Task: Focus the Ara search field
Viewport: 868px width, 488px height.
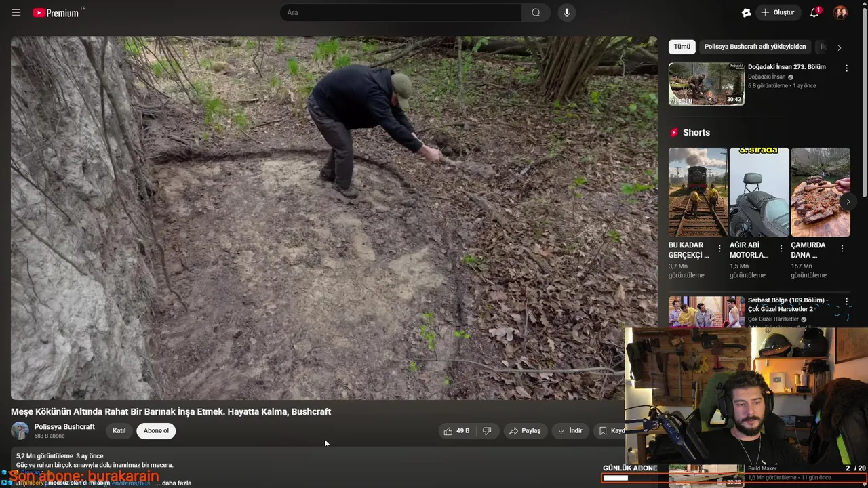Action: pyautogui.click(x=401, y=13)
